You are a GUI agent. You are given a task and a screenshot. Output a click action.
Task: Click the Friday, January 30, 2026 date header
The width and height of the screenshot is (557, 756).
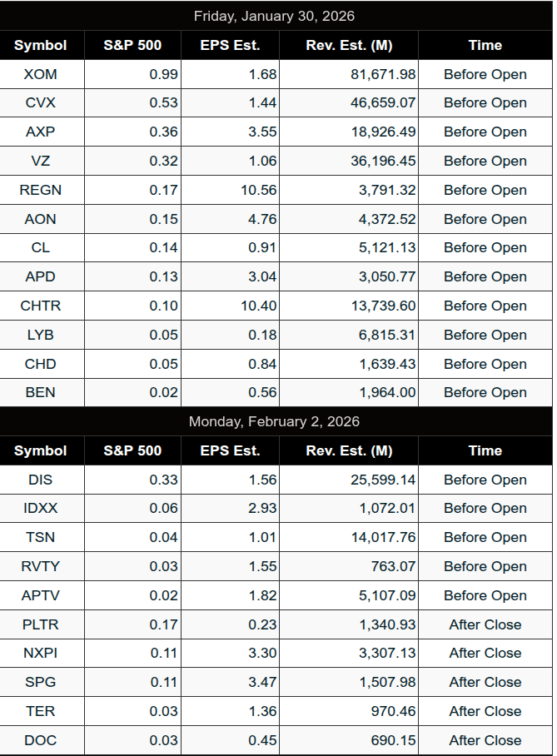(275, 16)
